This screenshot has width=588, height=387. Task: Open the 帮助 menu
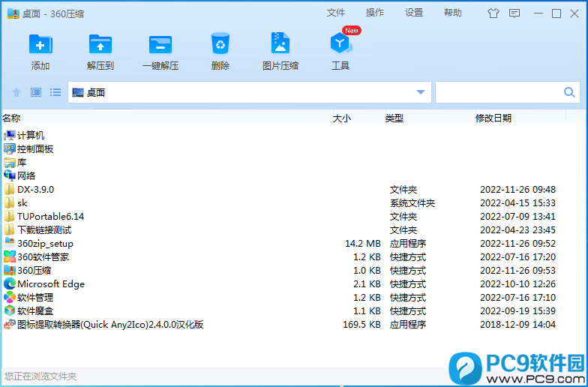(453, 13)
